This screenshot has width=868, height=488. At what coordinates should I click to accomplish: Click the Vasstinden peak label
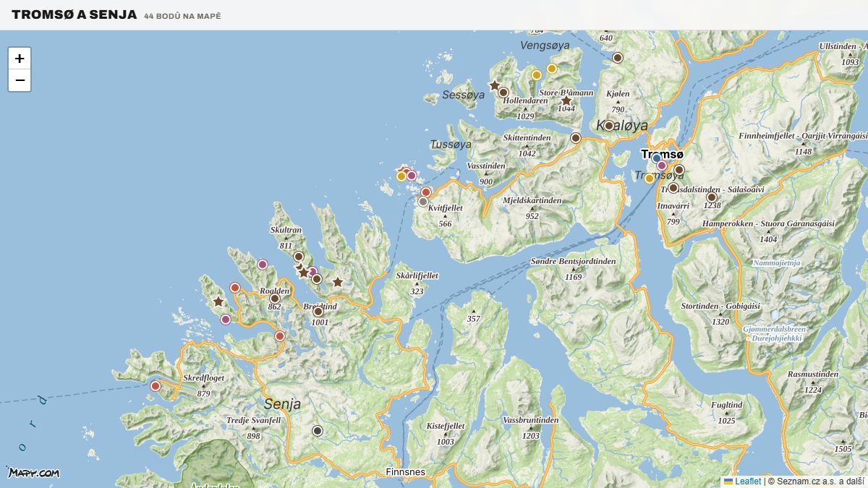(x=486, y=166)
